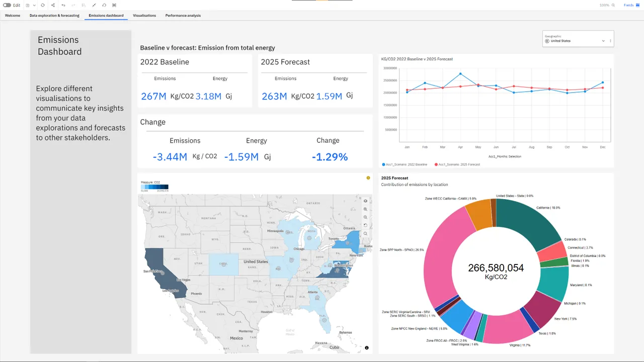
Task: Open Geographic selector more options menu
Action: coord(610,41)
